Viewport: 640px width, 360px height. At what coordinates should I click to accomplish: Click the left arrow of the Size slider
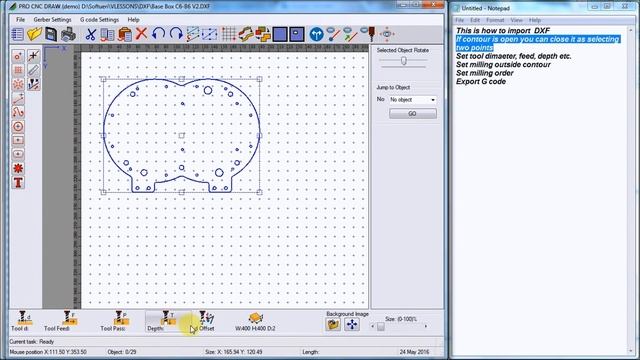(372, 326)
